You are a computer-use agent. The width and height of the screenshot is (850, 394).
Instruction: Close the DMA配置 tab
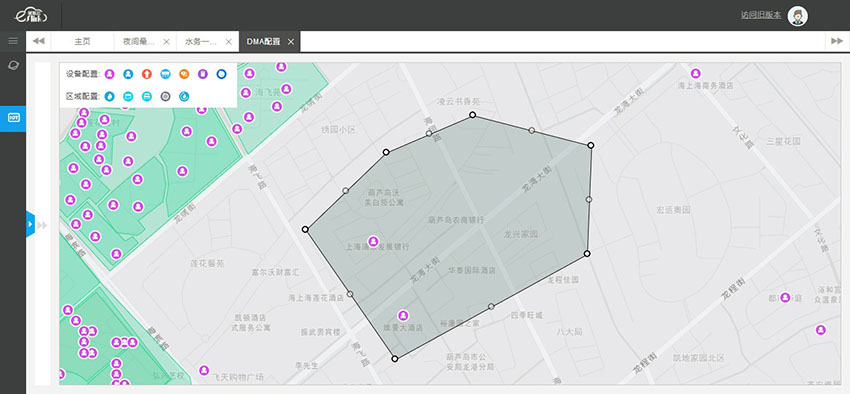pyautogui.click(x=291, y=42)
